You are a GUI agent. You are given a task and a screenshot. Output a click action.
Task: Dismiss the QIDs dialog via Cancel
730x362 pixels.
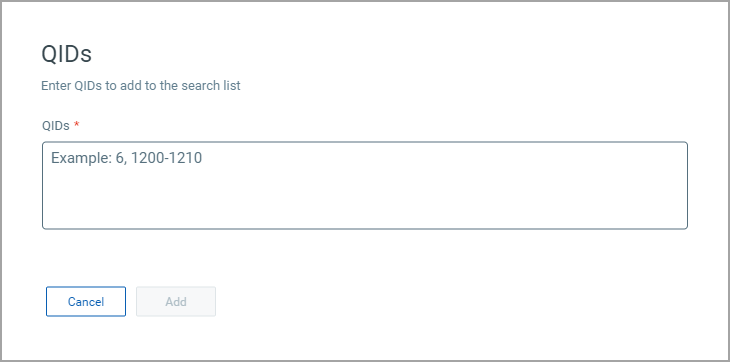click(86, 302)
